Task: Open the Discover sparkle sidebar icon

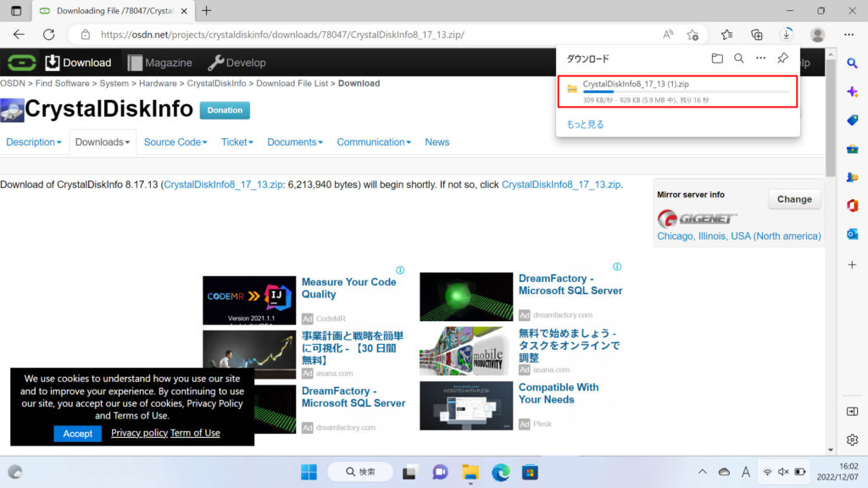Action: [x=853, y=91]
